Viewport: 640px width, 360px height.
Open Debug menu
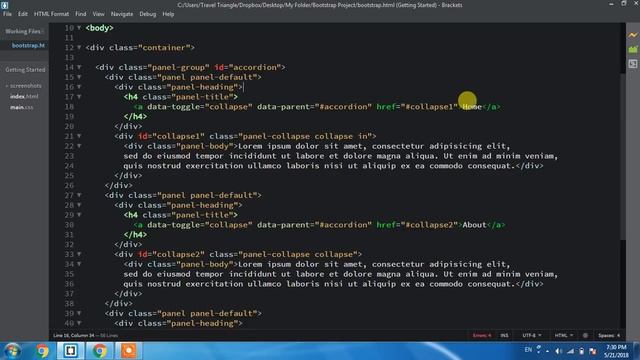click(x=148, y=14)
